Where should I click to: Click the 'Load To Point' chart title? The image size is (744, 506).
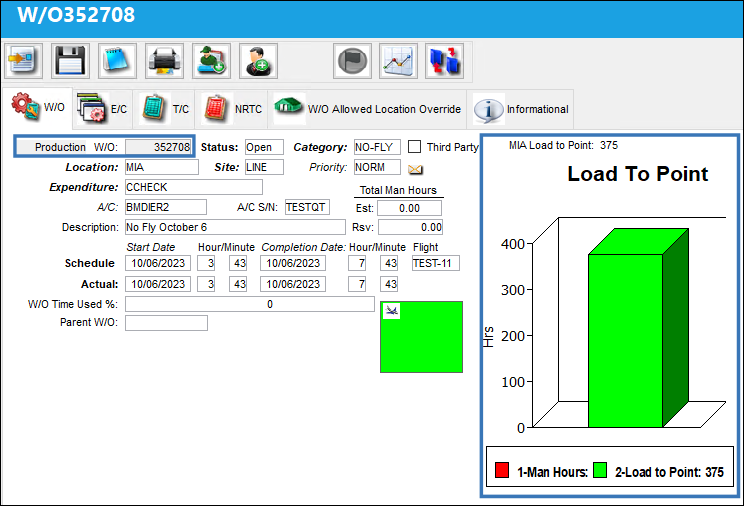coord(637,174)
